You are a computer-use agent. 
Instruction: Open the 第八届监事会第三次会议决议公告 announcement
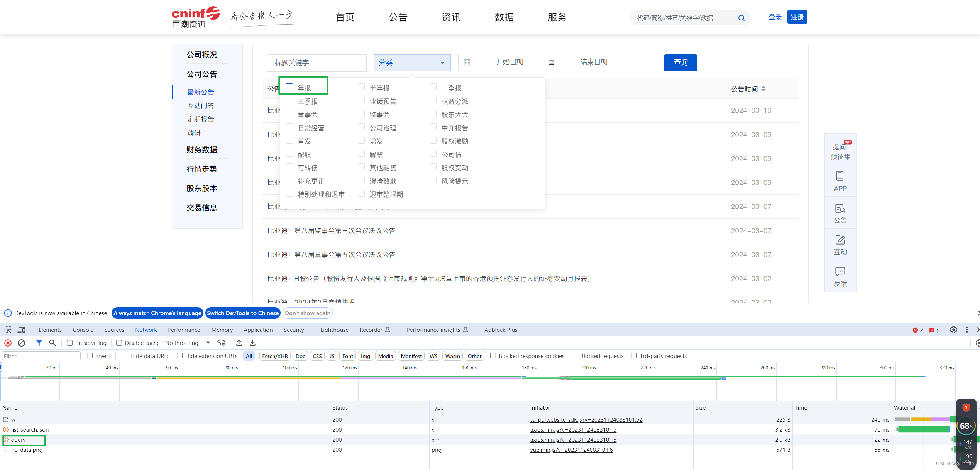point(345,231)
